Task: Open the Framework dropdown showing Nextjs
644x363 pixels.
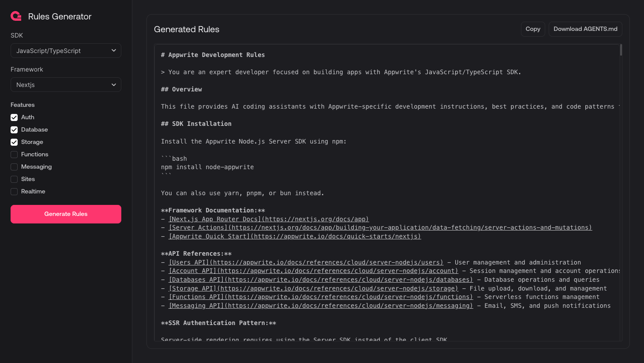Action: click(65, 84)
